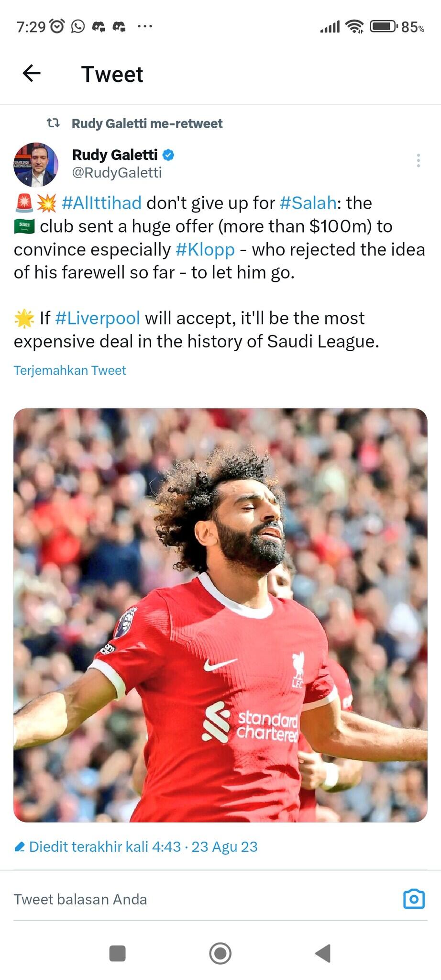Image resolution: width=441 pixels, height=980 pixels.
Task: Open the three-dot tweet options menu
Action: [419, 160]
